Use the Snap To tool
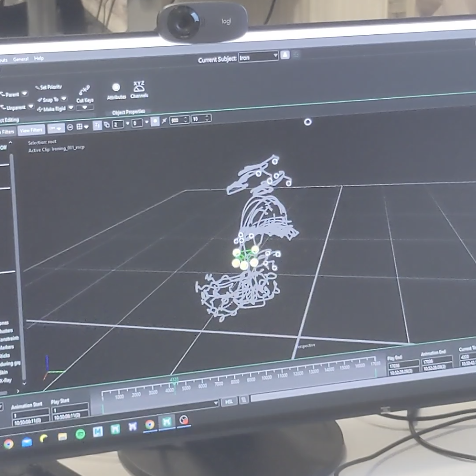The width and height of the screenshot is (476, 476). (x=50, y=100)
